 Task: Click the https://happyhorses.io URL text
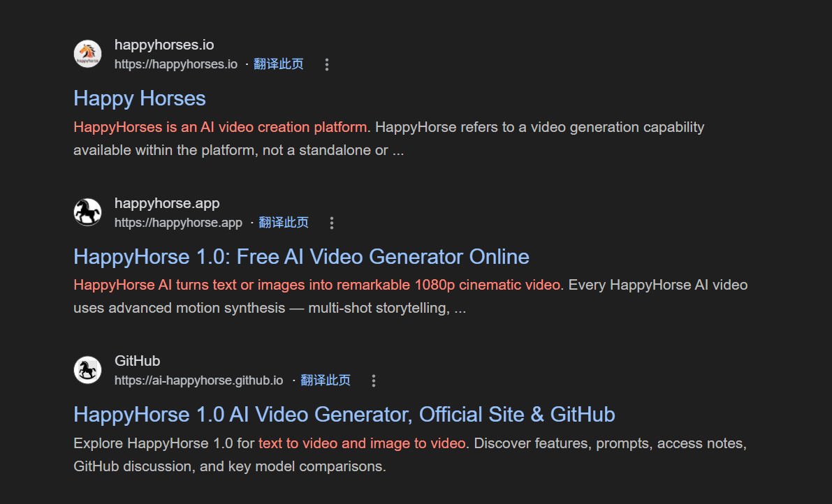pyautogui.click(x=176, y=64)
